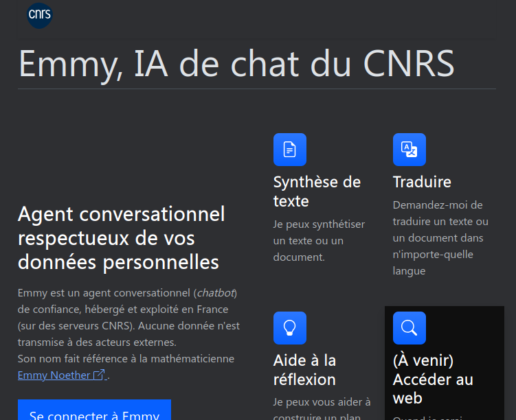
Task: Select the "Synthèse de texte" heading
Action: click(x=317, y=191)
